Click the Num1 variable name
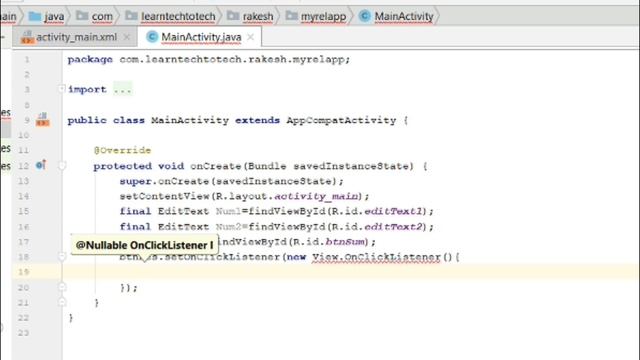 [228, 211]
